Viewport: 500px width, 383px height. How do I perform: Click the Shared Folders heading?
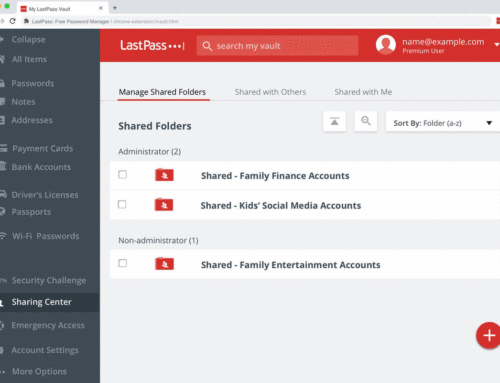(155, 126)
